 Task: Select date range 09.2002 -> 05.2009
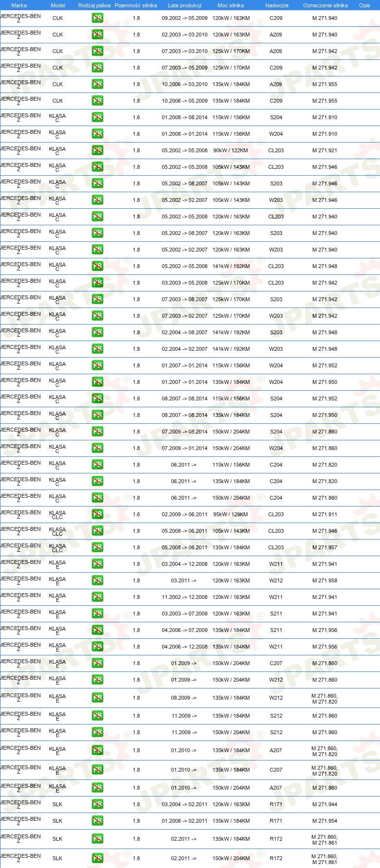185,18
